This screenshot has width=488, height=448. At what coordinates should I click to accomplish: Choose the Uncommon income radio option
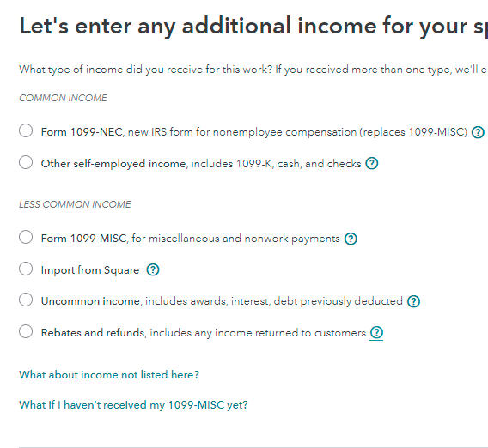coord(26,300)
